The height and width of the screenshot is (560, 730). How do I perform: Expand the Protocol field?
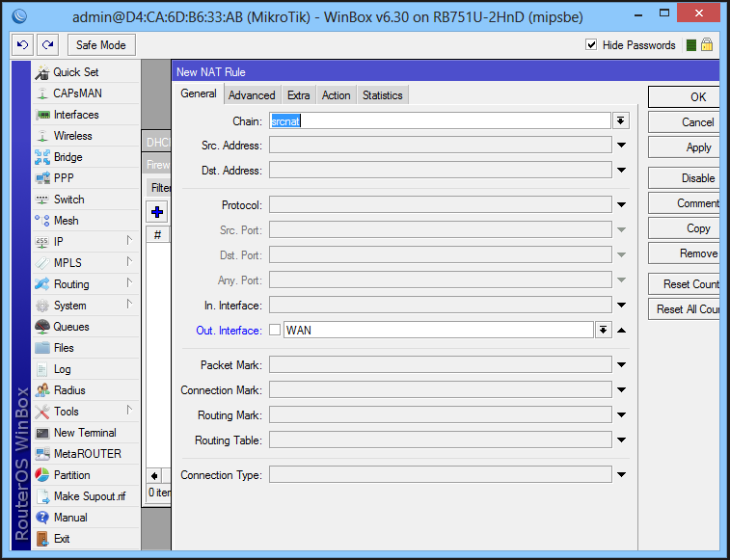click(x=622, y=205)
